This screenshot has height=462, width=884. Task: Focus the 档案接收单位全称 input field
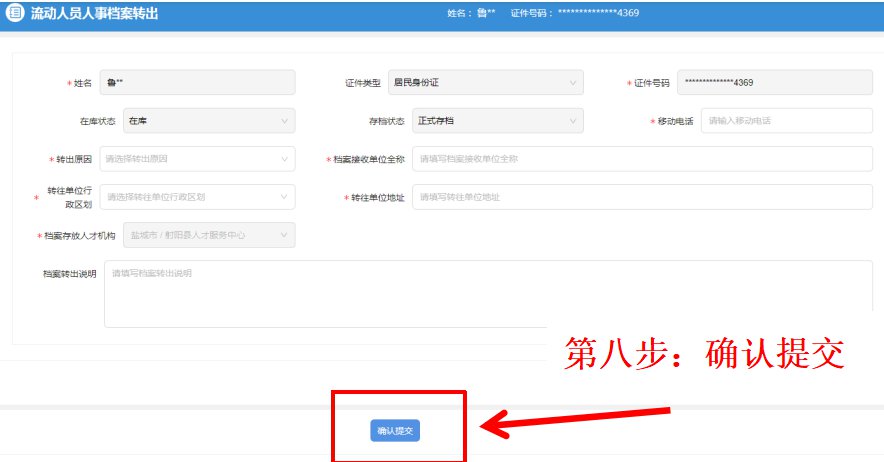point(642,159)
